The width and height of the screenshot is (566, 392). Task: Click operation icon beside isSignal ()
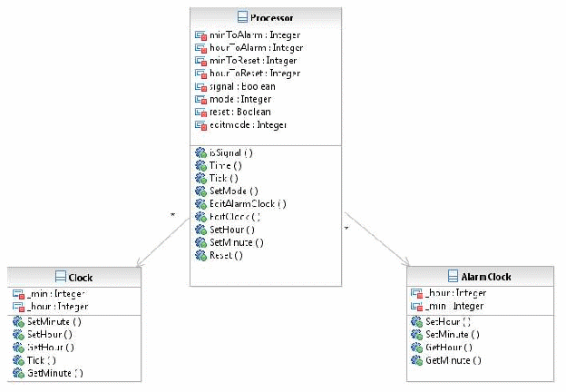[x=200, y=153]
